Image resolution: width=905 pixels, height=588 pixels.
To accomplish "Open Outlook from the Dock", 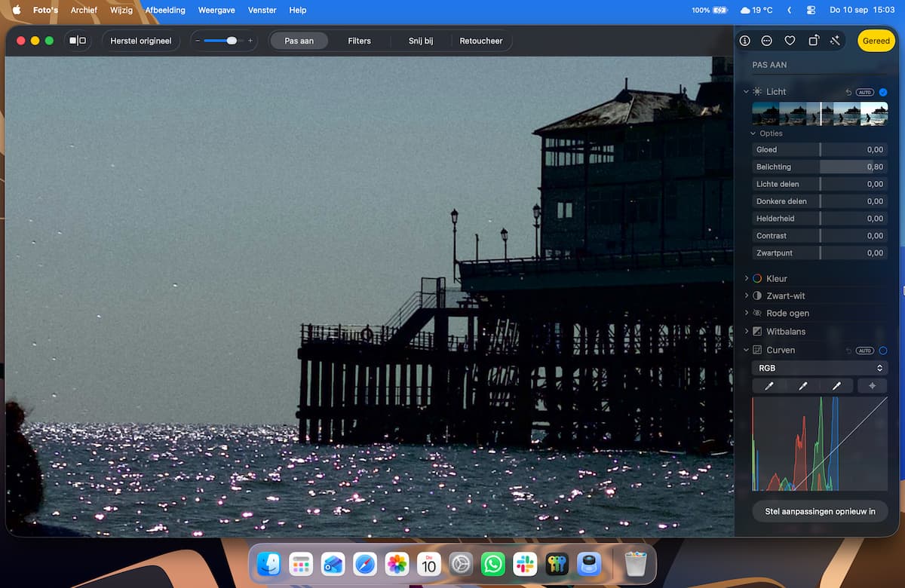I will 333,564.
